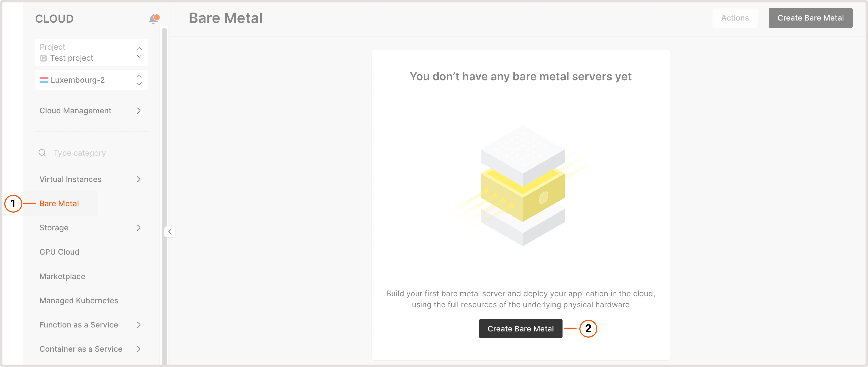Open Function as a Service
This screenshot has width=868, height=367.
[78, 325]
